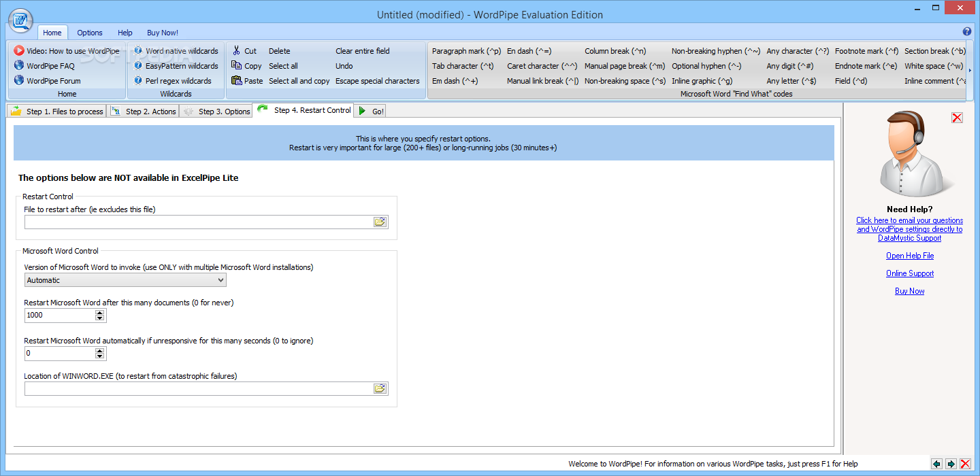This screenshot has width=980, height=476.
Task: Click red X icon in status bar
Action: click(965, 464)
